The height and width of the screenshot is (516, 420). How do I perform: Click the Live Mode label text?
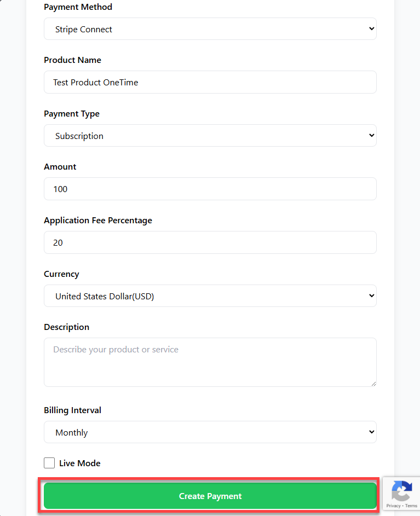pos(79,463)
